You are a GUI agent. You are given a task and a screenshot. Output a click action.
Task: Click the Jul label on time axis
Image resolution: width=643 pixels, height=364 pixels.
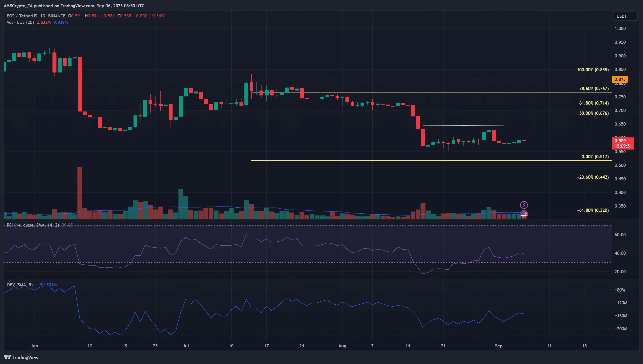(x=186, y=346)
